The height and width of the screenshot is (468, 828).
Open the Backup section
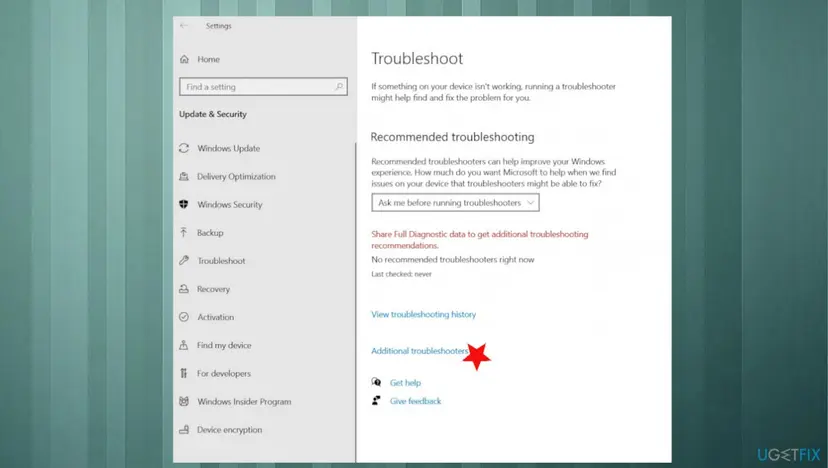pos(210,232)
